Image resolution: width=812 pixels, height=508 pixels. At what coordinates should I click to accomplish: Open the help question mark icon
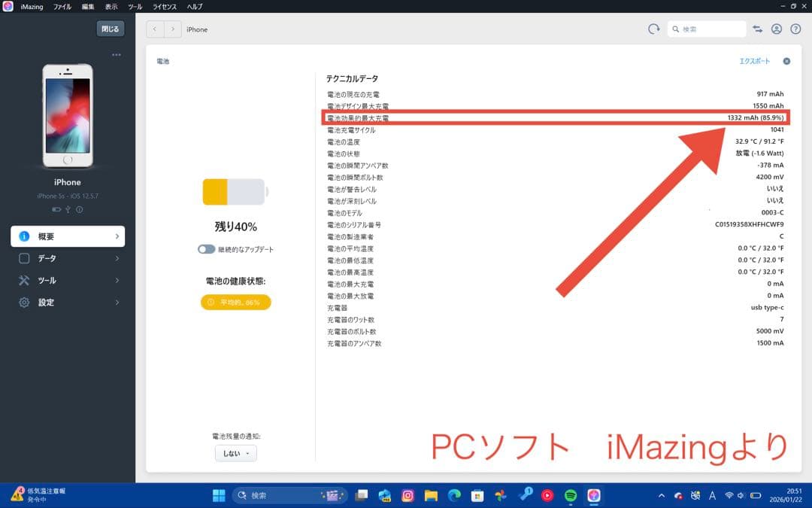pos(795,29)
